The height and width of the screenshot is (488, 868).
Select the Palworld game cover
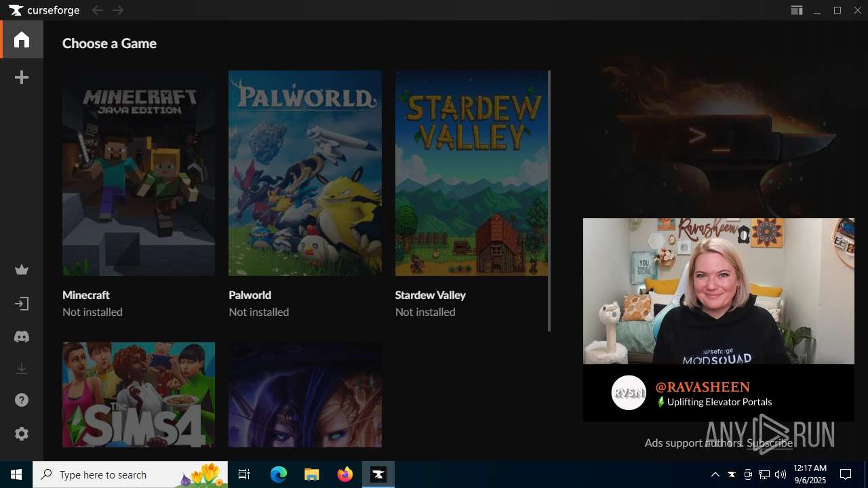[305, 173]
